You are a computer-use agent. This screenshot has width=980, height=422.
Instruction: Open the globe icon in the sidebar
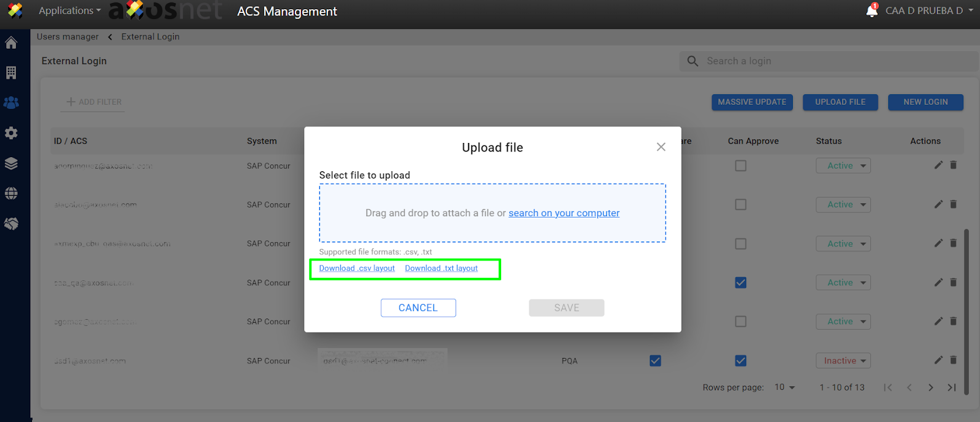11,193
